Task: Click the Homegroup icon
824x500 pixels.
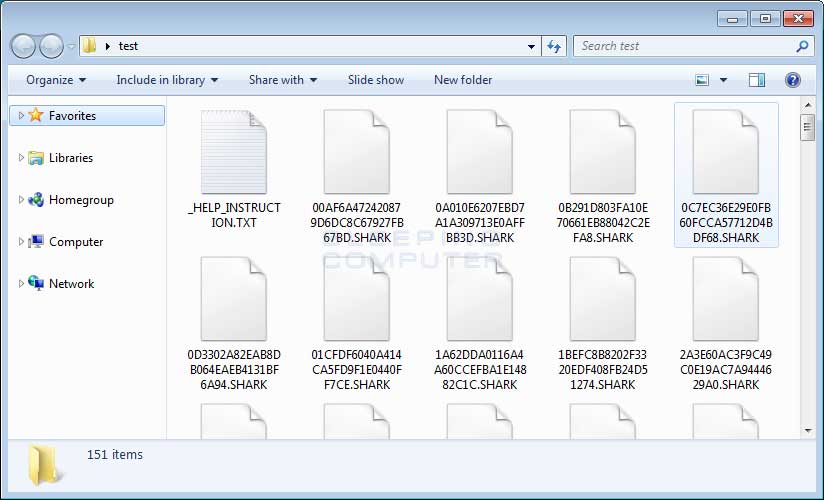Action: [x=36, y=200]
